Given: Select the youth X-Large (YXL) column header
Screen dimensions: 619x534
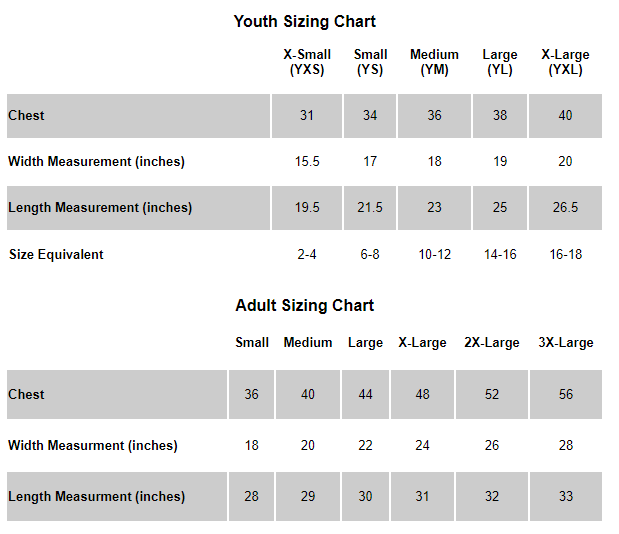Looking at the screenshot, I should click(565, 62).
